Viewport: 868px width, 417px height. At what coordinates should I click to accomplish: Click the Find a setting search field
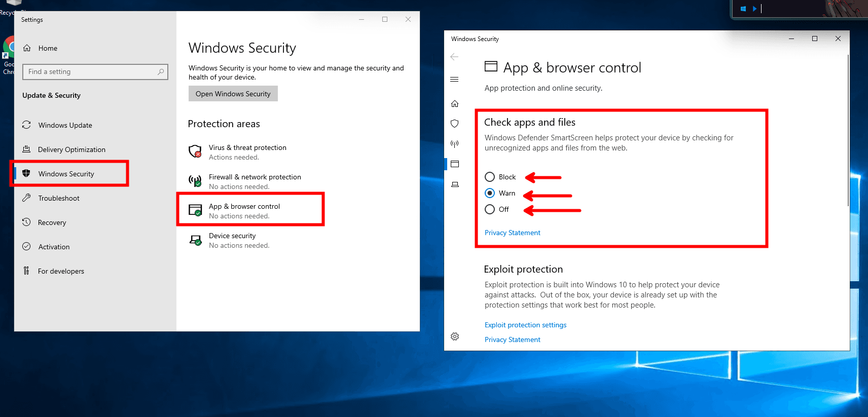pyautogui.click(x=91, y=72)
